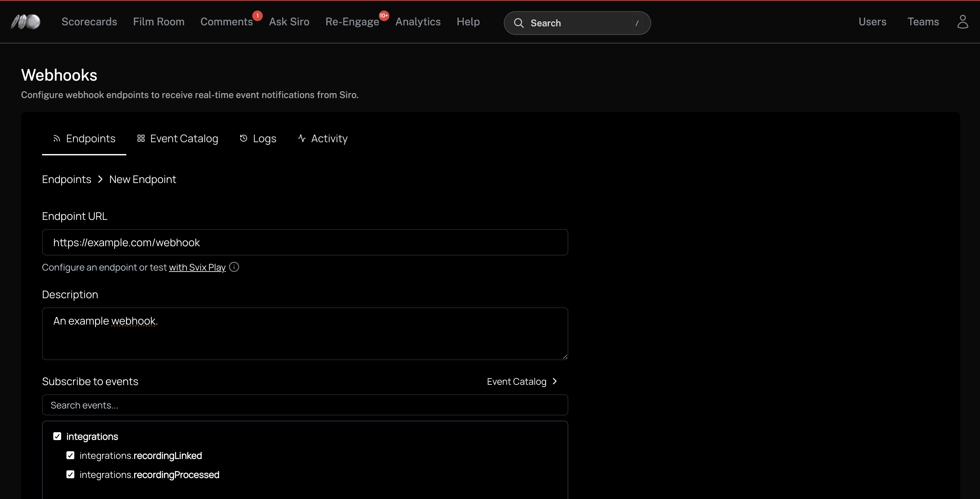Image resolution: width=980 pixels, height=499 pixels.
Task: Uncheck integrations.recordingLinked checkbox
Action: pyautogui.click(x=70, y=455)
